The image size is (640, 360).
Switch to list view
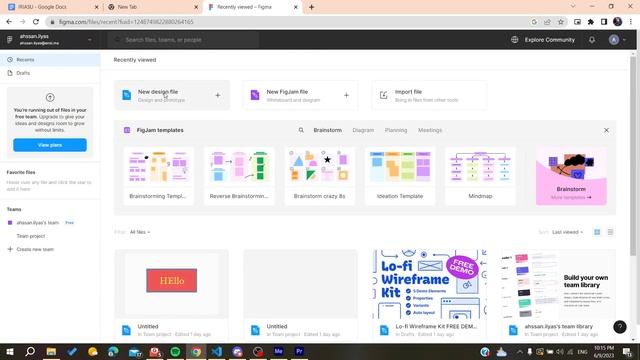point(610,232)
